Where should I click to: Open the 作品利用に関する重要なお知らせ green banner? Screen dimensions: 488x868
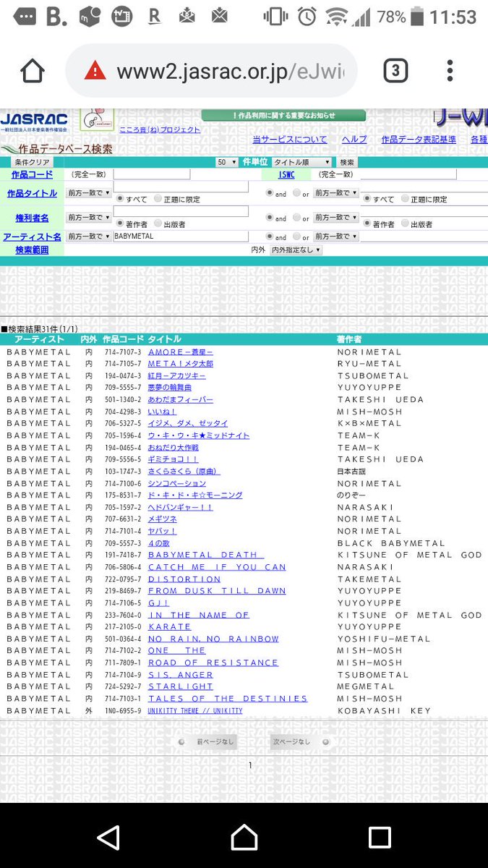click(x=283, y=116)
